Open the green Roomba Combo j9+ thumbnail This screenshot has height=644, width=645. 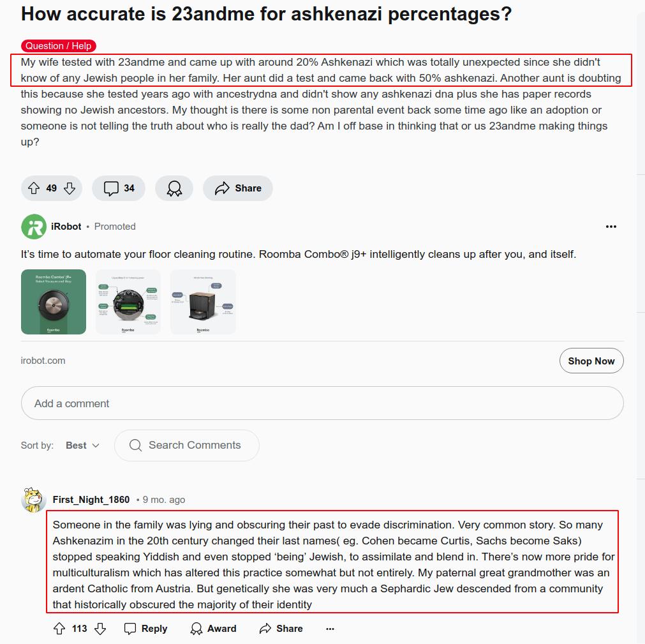tap(54, 302)
